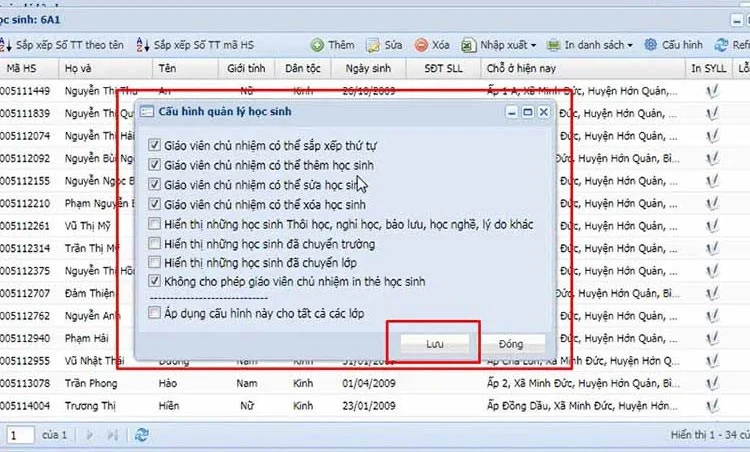The width and height of the screenshot is (750, 452).
Task: Click the Xóa (delete) toolbar icon
Action: pos(421,45)
